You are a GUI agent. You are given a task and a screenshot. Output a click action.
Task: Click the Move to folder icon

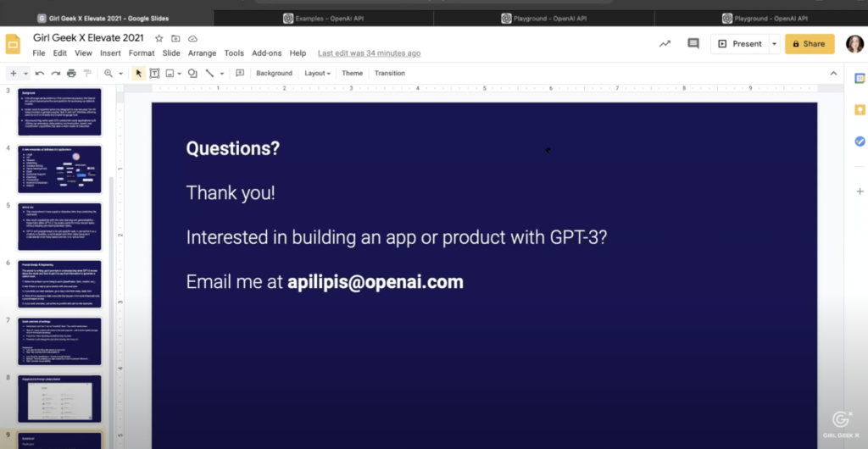[175, 38]
